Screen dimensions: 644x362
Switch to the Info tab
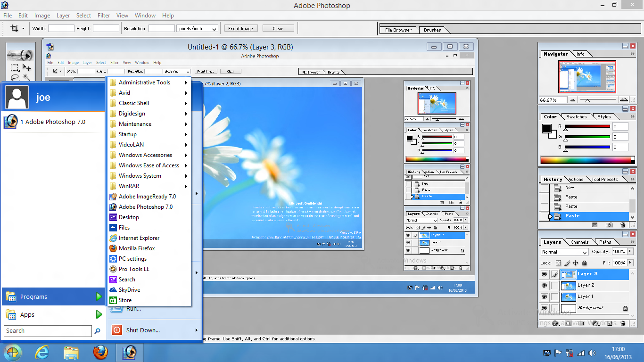click(x=580, y=54)
